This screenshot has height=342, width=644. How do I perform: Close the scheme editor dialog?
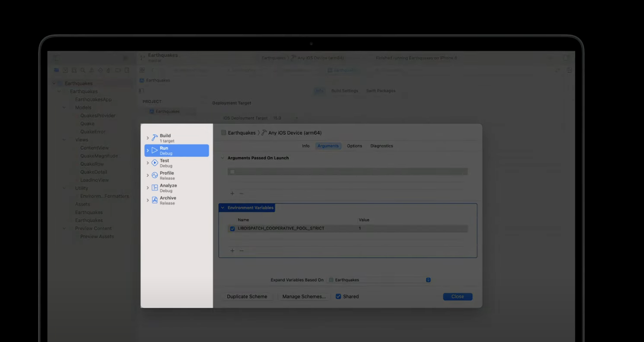coord(458,296)
